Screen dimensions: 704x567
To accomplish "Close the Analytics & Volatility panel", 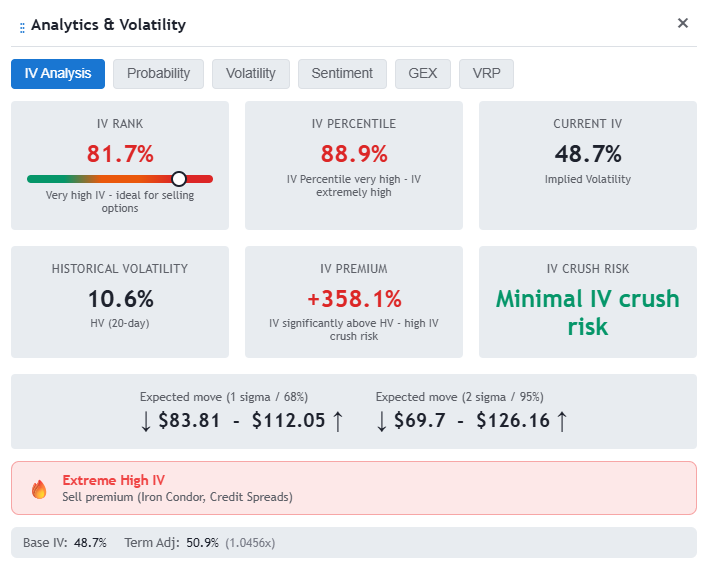I will [682, 23].
